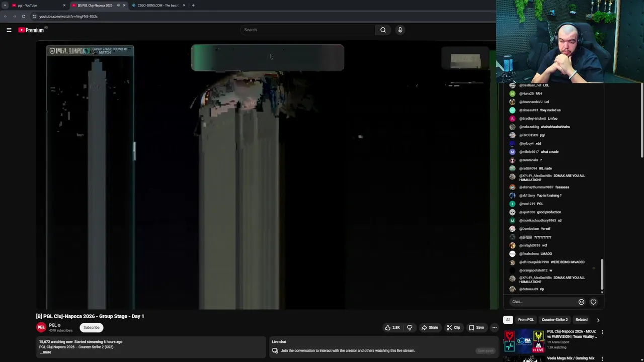
Task: Click the Open panel button in live chat card
Action: [x=486, y=351]
